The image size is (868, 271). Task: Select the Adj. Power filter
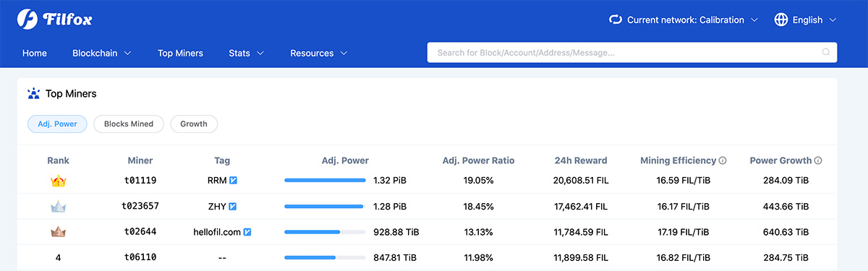(x=58, y=124)
